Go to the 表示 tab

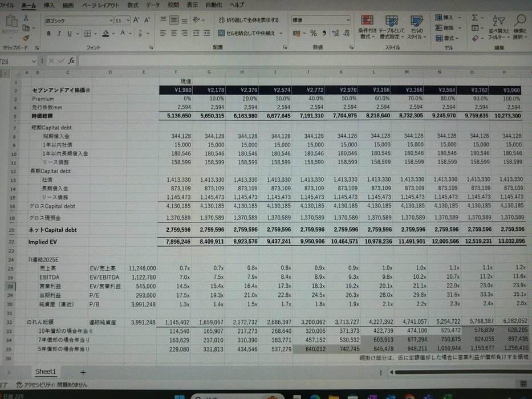tap(192, 6)
